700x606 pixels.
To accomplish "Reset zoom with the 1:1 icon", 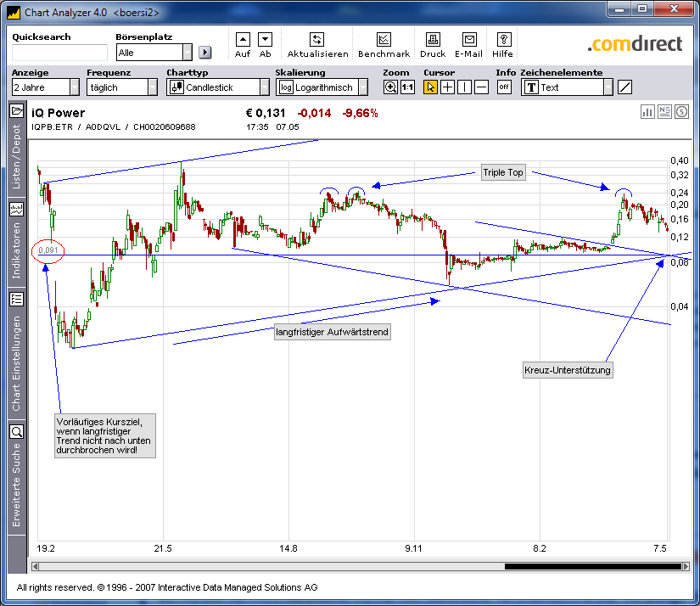I will point(407,87).
